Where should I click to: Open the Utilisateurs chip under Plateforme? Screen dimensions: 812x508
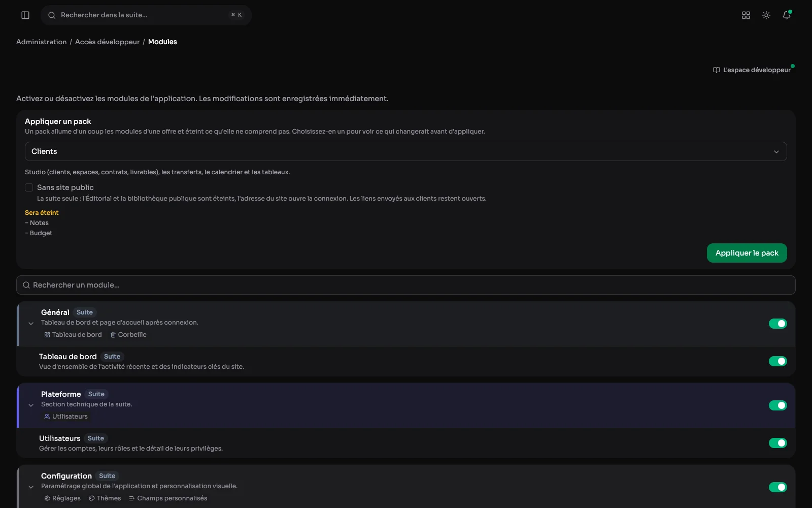coord(66,417)
